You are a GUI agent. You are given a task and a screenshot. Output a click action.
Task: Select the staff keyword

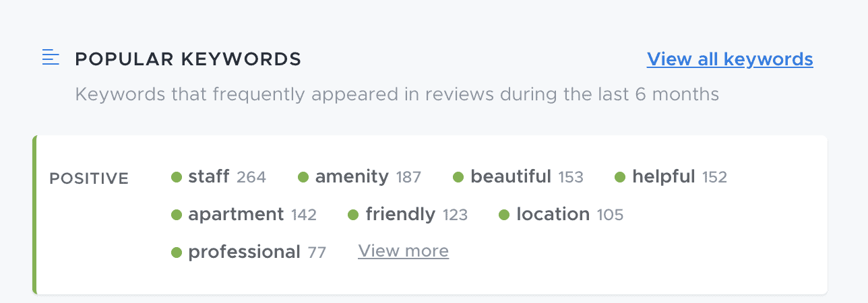(x=209, y=177)
